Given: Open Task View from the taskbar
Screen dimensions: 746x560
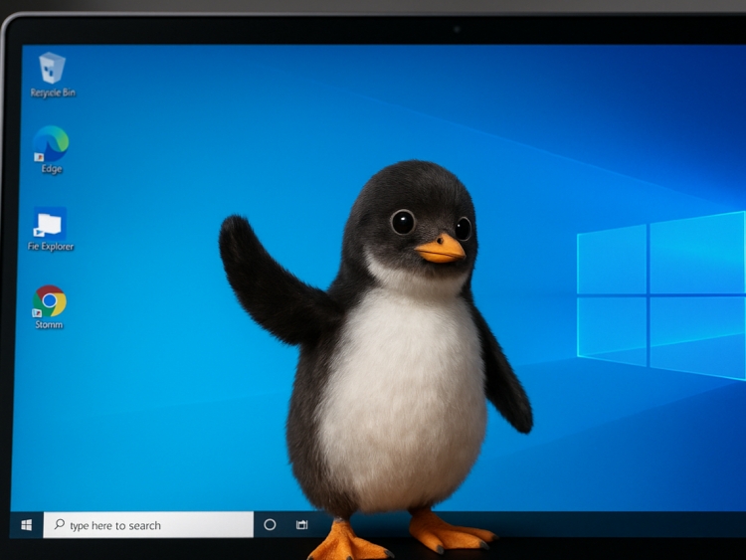Looking at the screenshot, I should [x=301, y=525].
